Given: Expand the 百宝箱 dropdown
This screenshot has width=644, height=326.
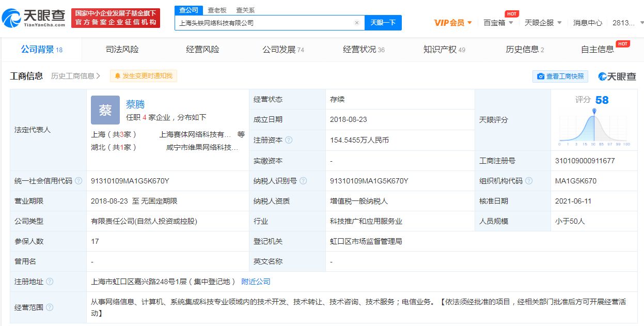Looking at the screenshot, I should pyautogui.click(x=498, y=23).
